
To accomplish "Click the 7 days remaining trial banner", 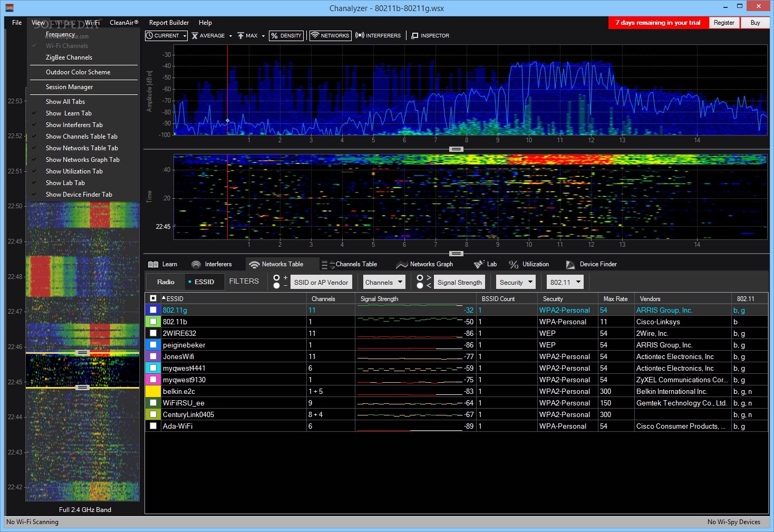I will point(657,23).
